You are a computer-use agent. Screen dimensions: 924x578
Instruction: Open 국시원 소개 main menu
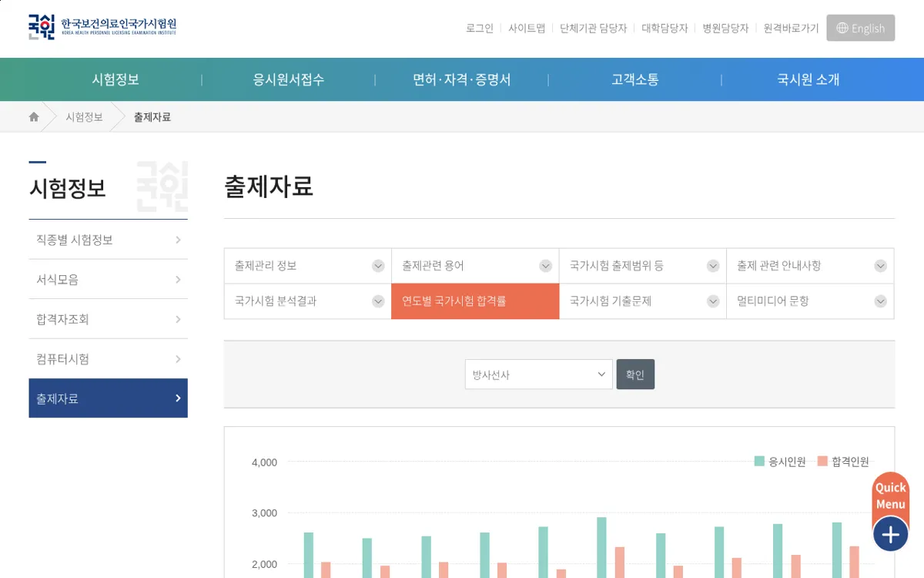pyautogui.click(x=808, y=79)
